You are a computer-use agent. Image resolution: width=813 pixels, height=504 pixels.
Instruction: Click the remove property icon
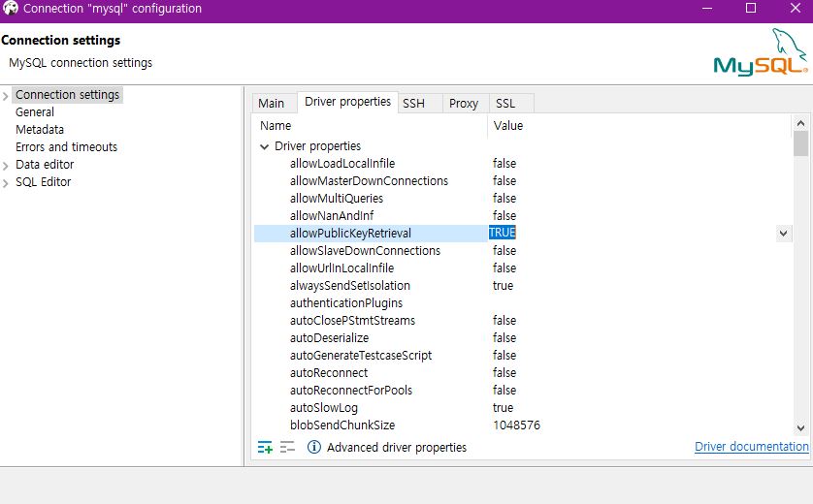click(287, 447)
